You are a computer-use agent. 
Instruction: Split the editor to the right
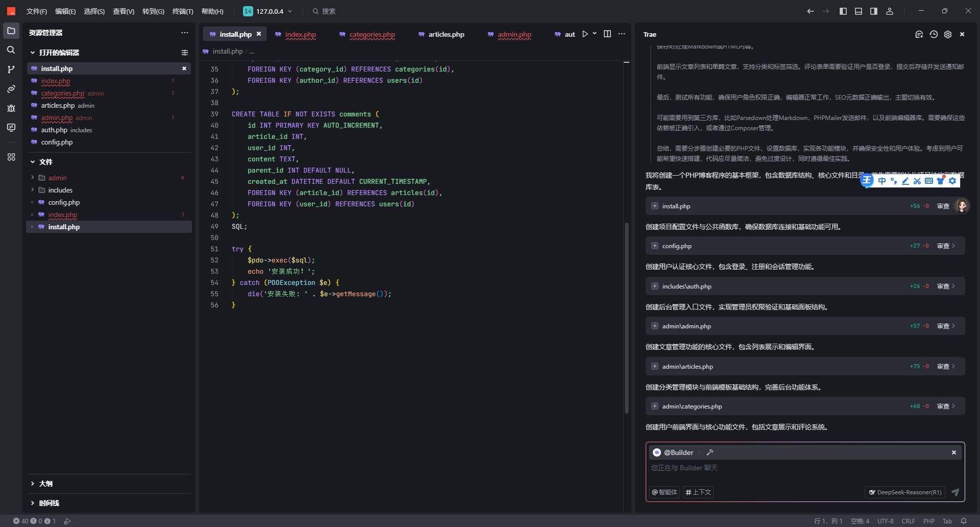tap(607, 34)
